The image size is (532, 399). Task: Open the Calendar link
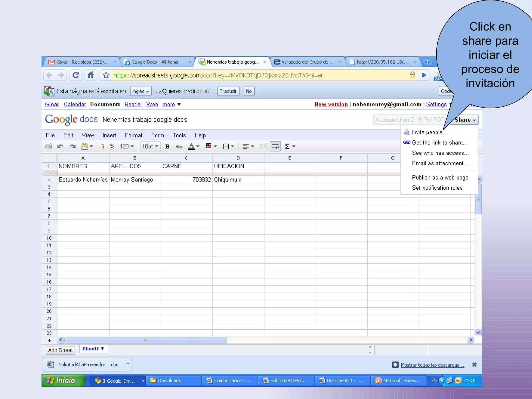click(x=75, y=104)
